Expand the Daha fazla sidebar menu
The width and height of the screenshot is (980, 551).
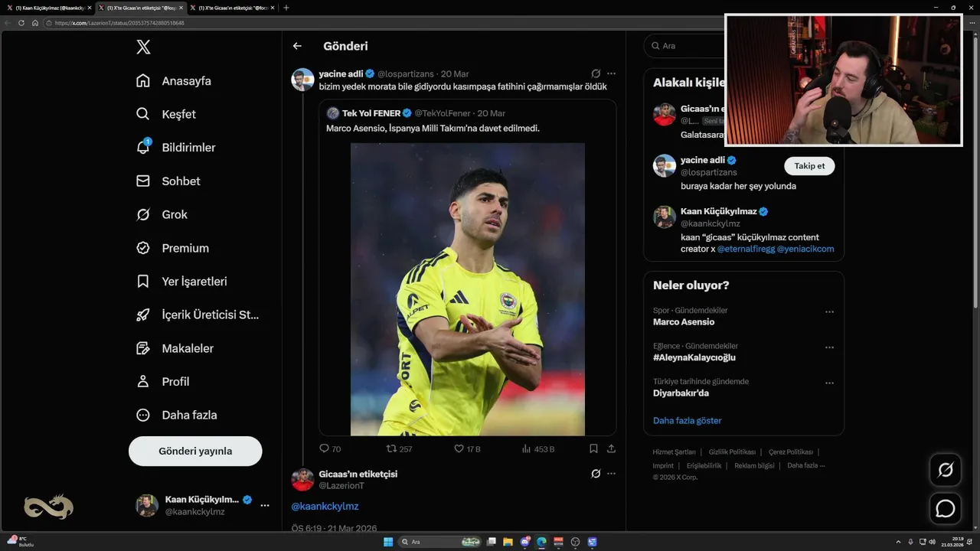pos(176,415)
